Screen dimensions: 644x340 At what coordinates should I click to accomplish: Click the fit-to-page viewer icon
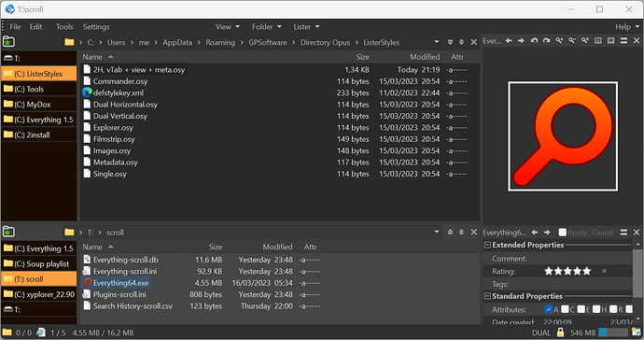point(598,41)
